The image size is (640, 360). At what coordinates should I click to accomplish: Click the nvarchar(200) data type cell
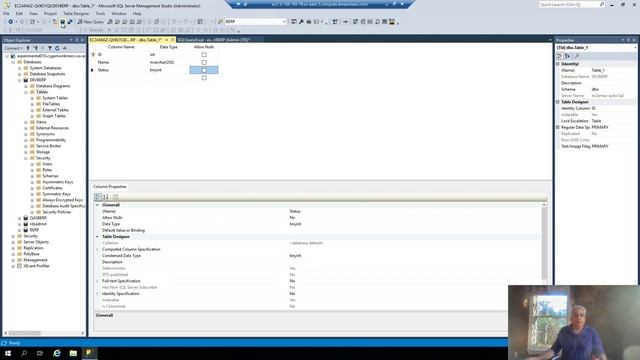pos(168,62)
